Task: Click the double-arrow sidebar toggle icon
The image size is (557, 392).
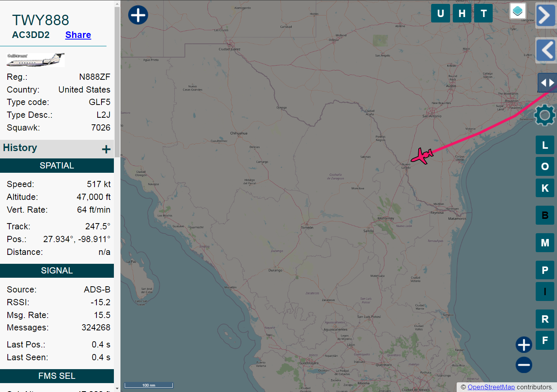Action: (547, 83)
